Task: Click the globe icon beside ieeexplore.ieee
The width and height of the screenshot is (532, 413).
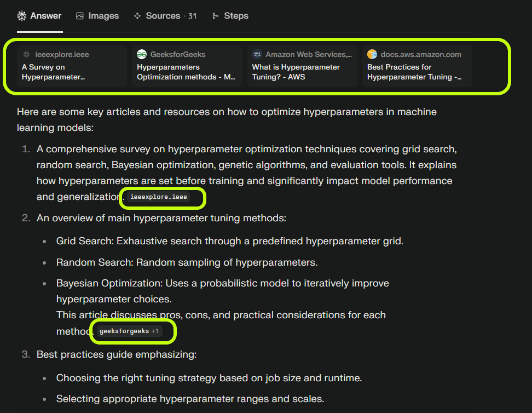Action: click(x=26, y=54)
